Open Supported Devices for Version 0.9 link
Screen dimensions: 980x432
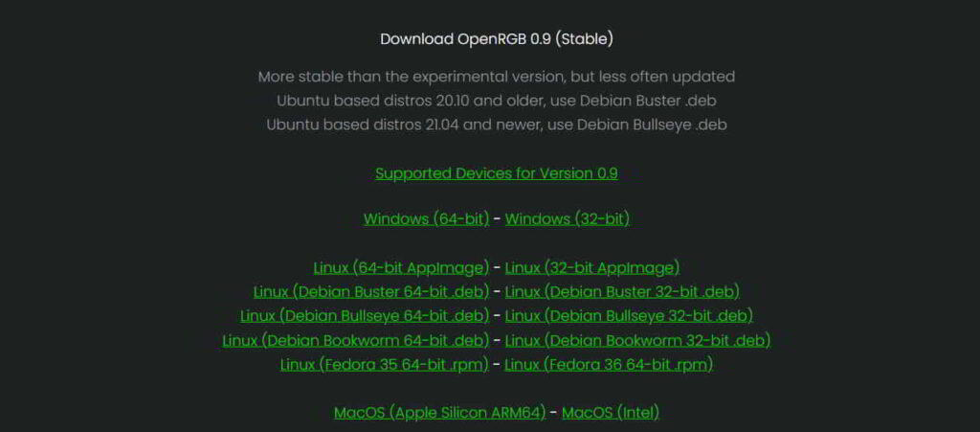point(496,173)
